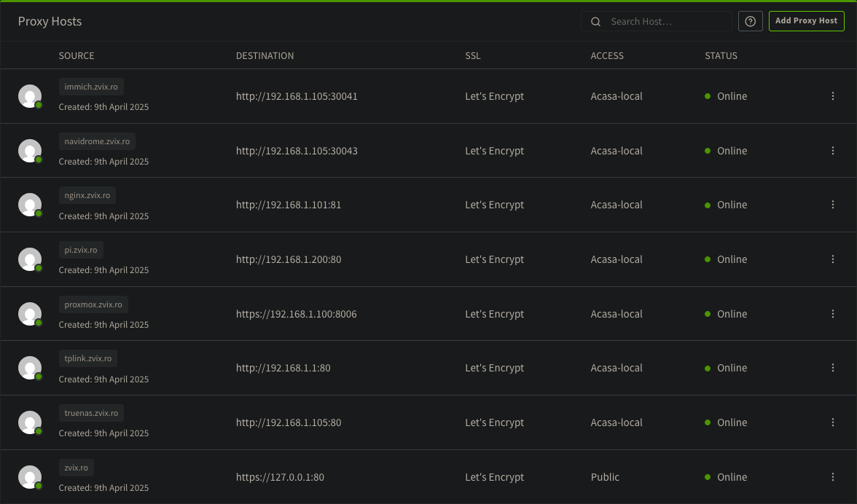Click the avatar beside proxmox.zvix.ro

coord(30,314)
